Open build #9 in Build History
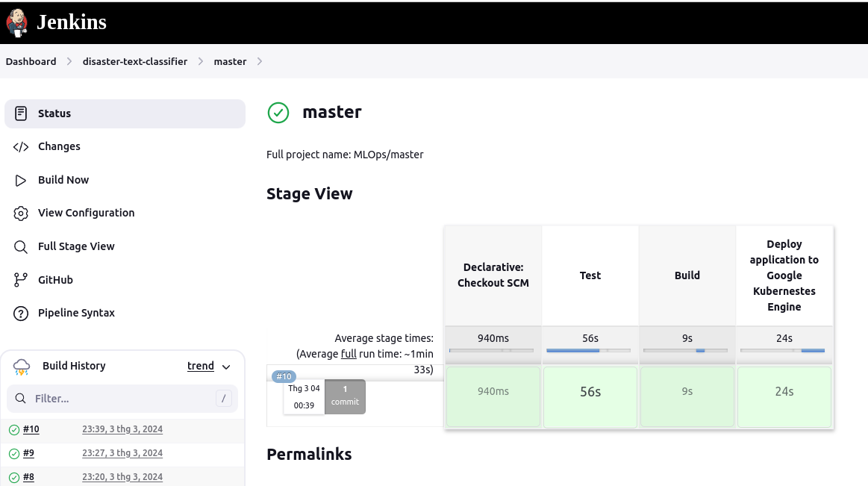The height and width of the screenshot is (486, 868). tap(28, 453)
